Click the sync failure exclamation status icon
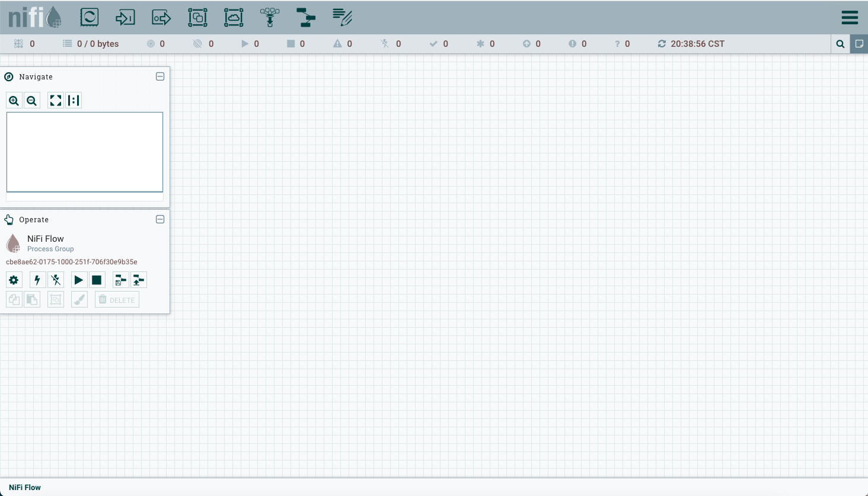 click(572, 44)
